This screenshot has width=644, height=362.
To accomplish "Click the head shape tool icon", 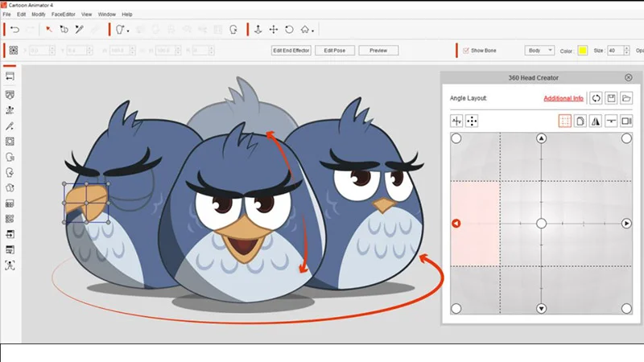I will tap(120, 30).
